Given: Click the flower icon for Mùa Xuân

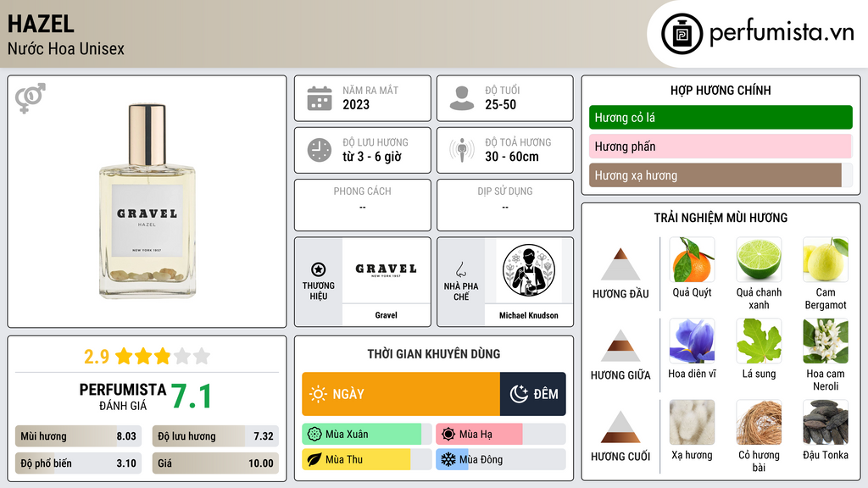Looking at the screenshot, I should click(x=314, y=435).
